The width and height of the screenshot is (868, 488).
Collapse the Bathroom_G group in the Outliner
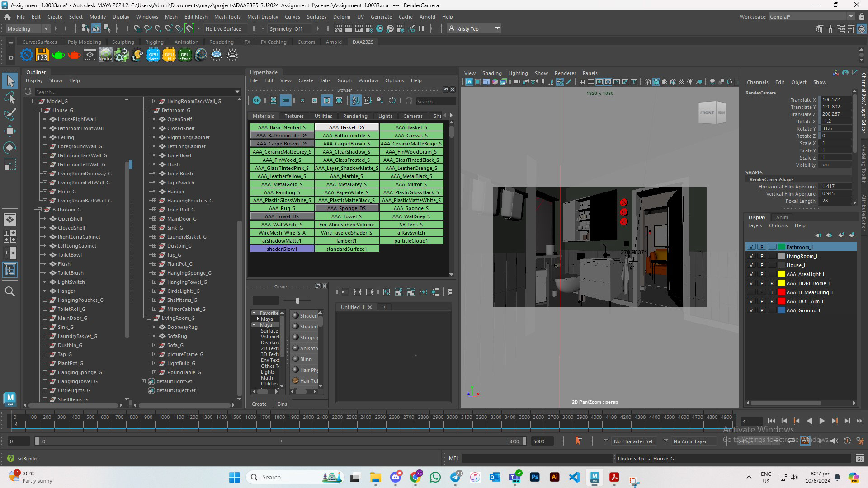coord(39,210)
